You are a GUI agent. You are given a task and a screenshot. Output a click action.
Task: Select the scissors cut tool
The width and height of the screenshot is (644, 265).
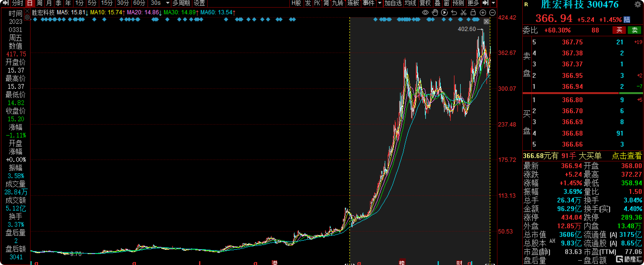(x=464, y=12)
